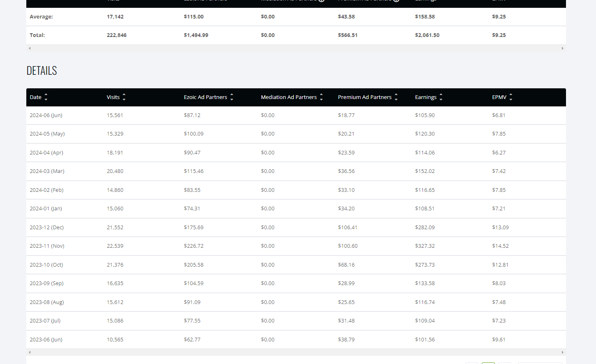Click the $158.58 average earnings value
This screenshot has height=364, width=596.
point(425,17)
